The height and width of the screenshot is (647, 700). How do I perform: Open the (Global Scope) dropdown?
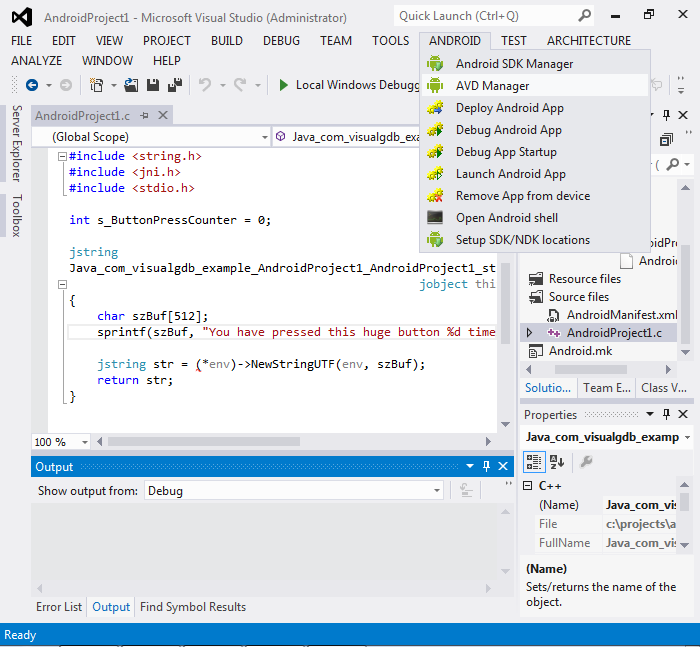point(265,137)
